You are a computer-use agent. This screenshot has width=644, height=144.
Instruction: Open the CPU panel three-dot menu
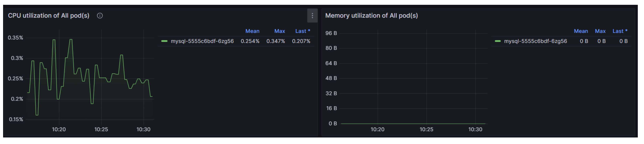click(x=312, y=16)
